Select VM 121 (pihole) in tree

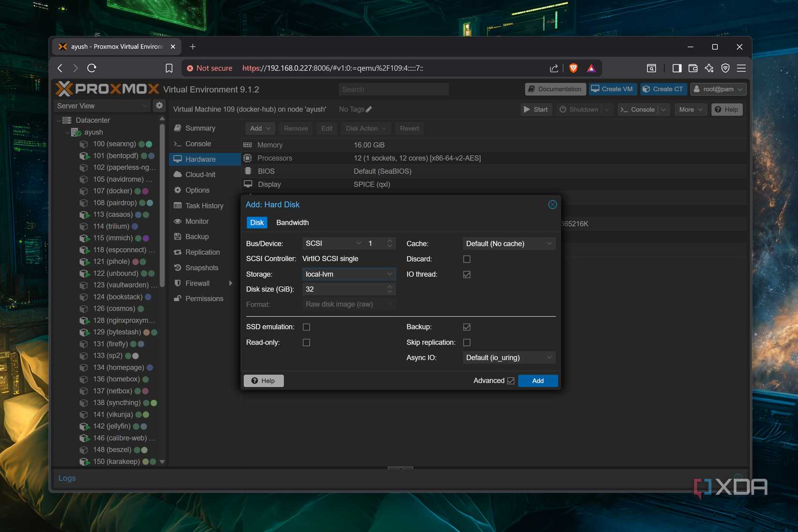[x=111, y=261]
